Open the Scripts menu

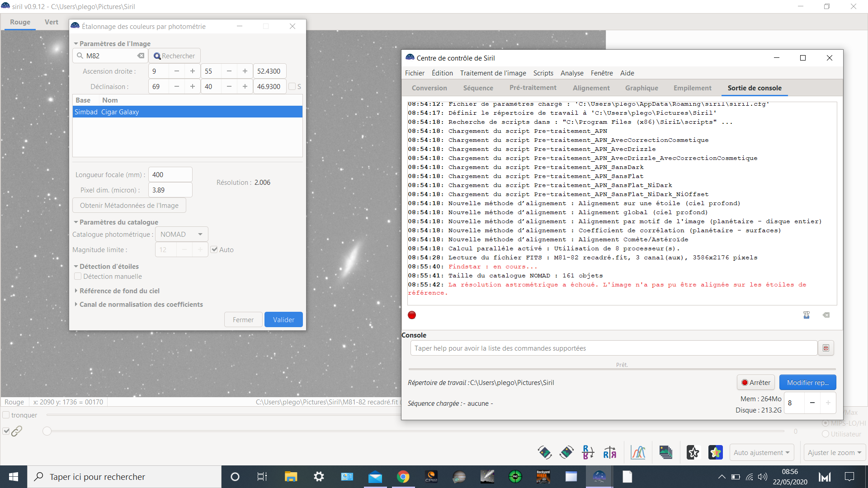pyautogui.click(x=543, y=73)
